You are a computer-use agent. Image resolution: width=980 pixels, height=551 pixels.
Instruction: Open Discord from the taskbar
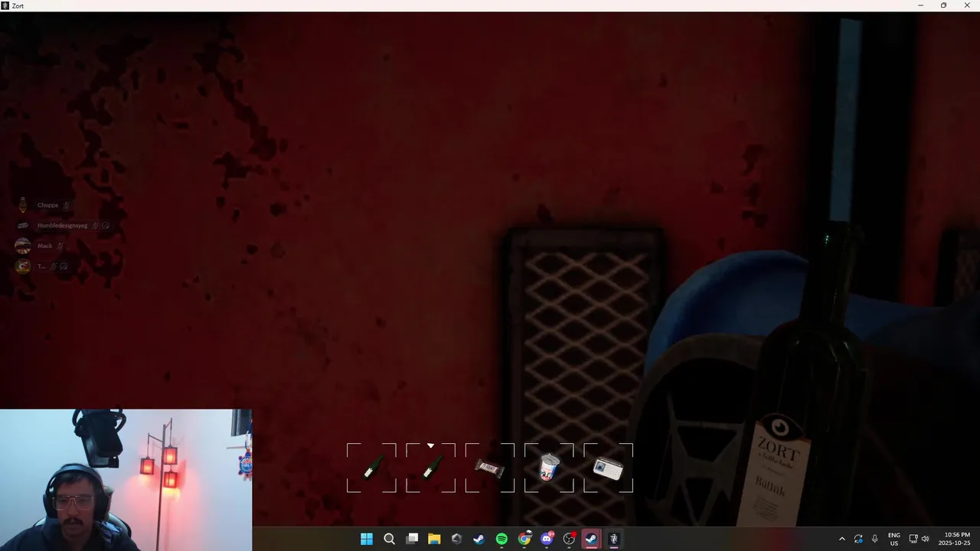[547, 539]
